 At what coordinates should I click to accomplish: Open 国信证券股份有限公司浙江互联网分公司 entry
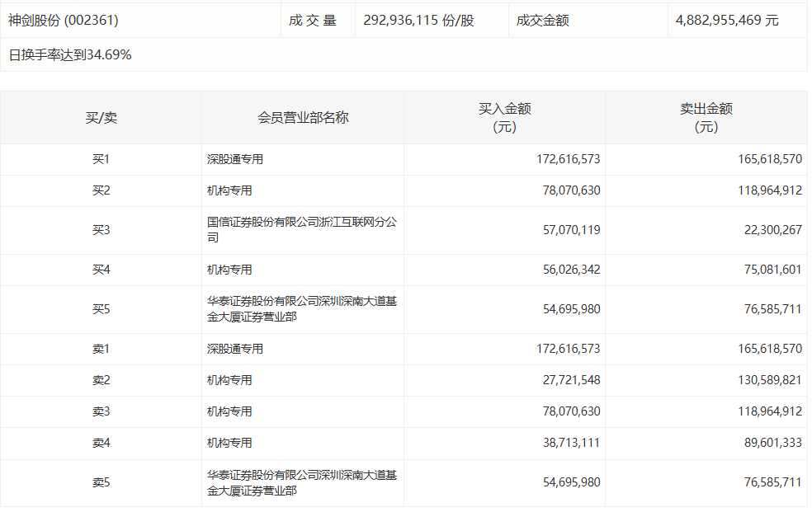click(301, 230)
